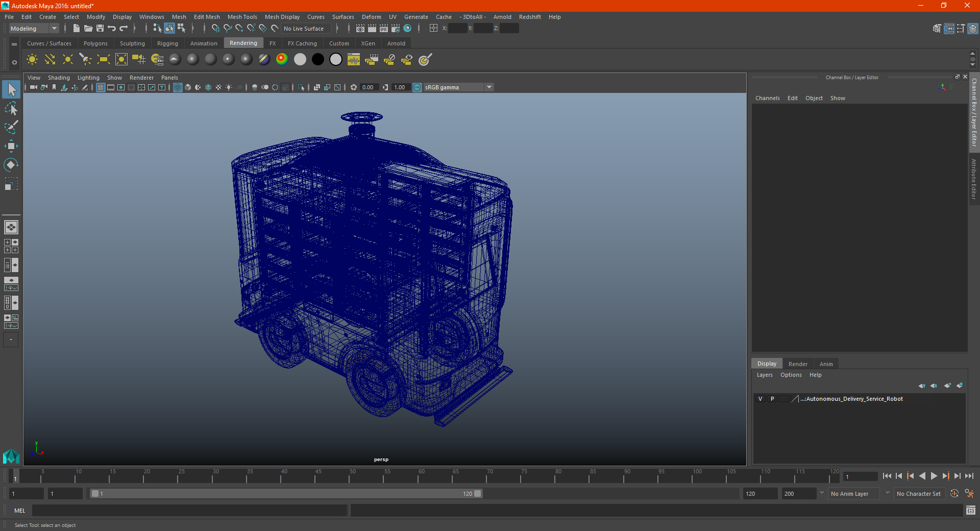Image resolution: width=980 pixels, height=531 pixels.
Task: Switch to the Anim layer tab
Action: pos(826,364)
